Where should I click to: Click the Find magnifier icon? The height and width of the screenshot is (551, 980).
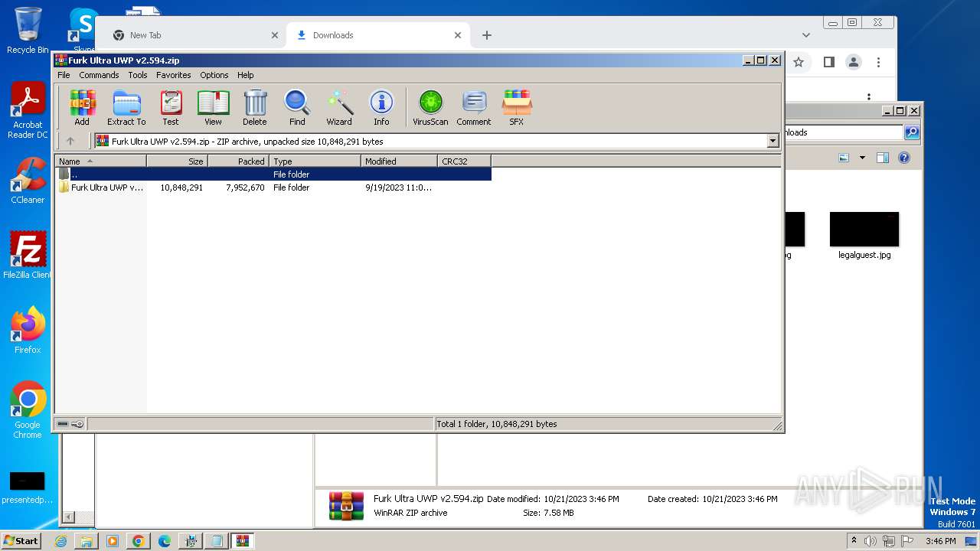297,107
